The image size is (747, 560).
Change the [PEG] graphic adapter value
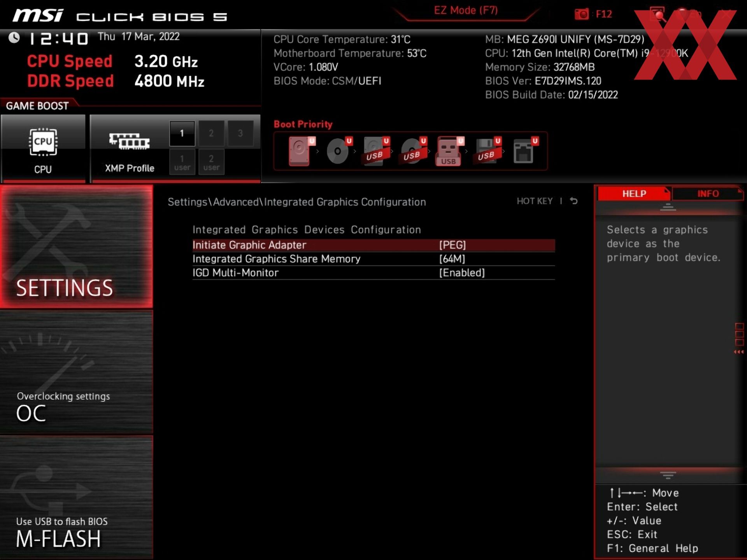tap(452, 245)
